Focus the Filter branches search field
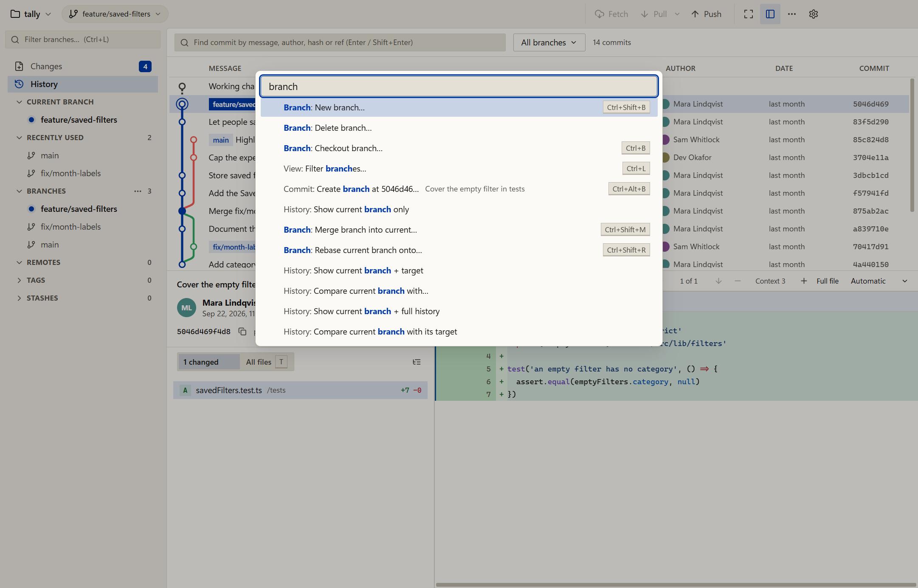The image size is (918, 588). coord(83,39)
